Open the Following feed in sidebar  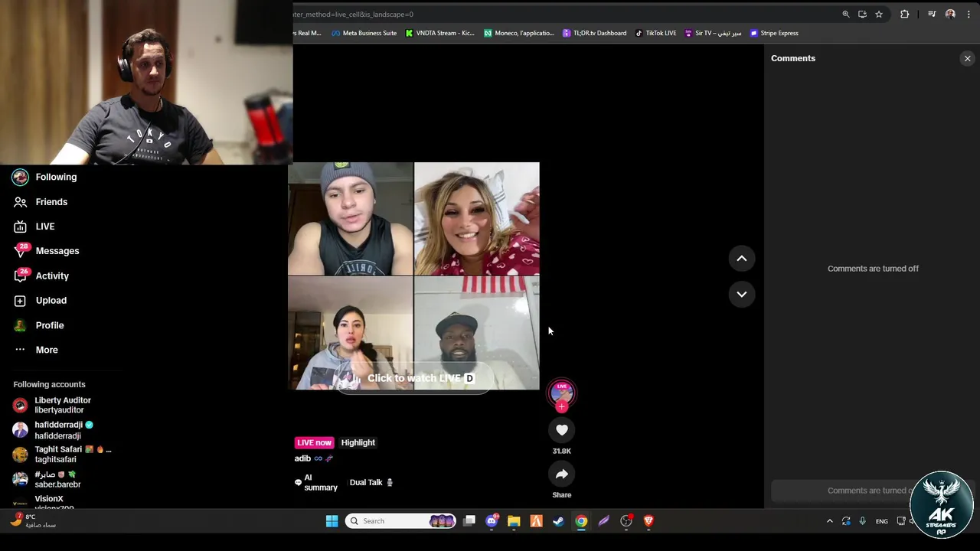(x=45, y=177)
